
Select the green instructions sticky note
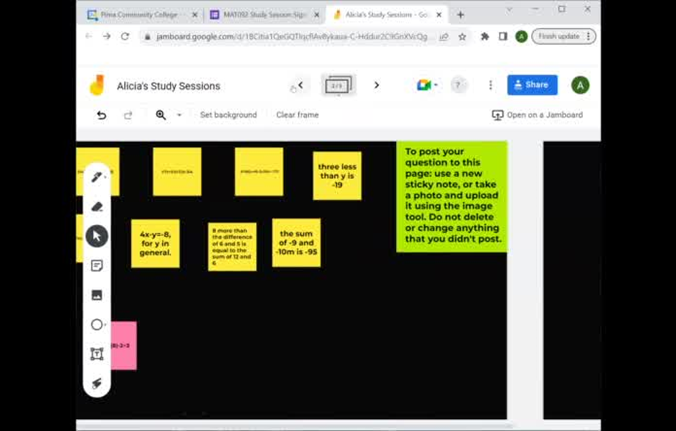pyautogui.click(x=451, y=196)
